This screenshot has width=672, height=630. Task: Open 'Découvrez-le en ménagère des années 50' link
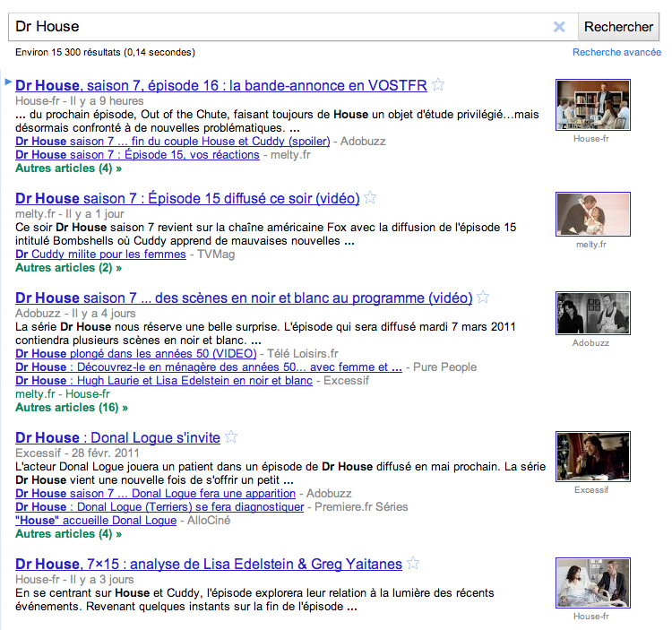click(209, 367)
